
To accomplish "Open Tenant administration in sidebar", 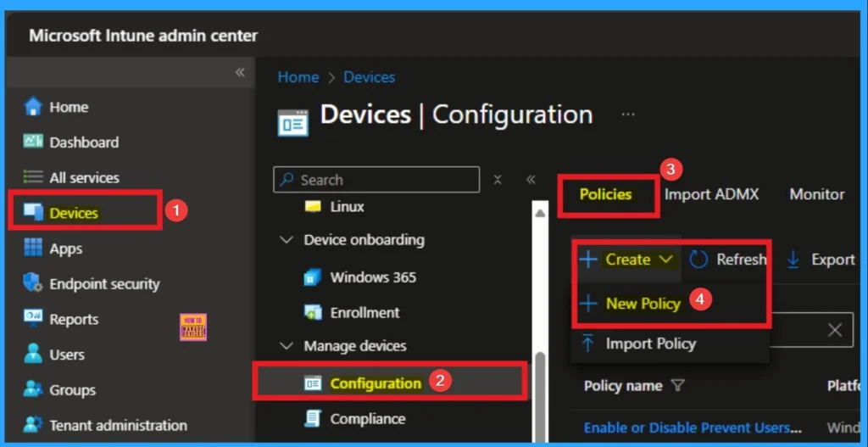I will click(118, 426).
